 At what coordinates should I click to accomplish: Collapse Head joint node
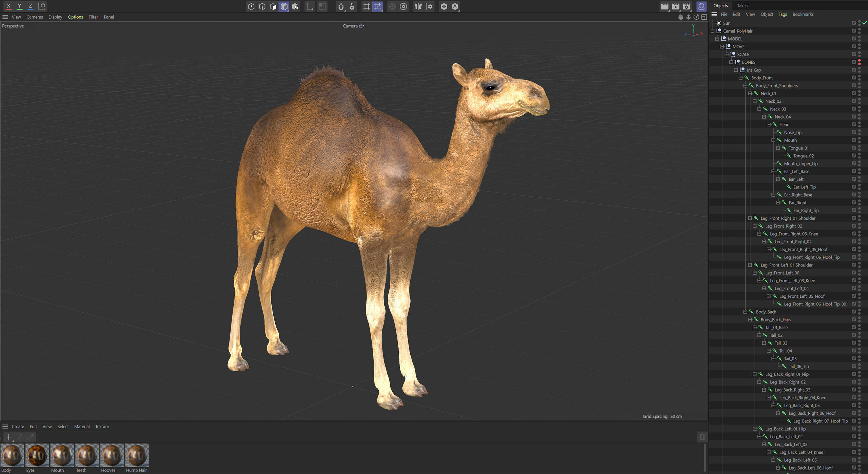point(769,124)
